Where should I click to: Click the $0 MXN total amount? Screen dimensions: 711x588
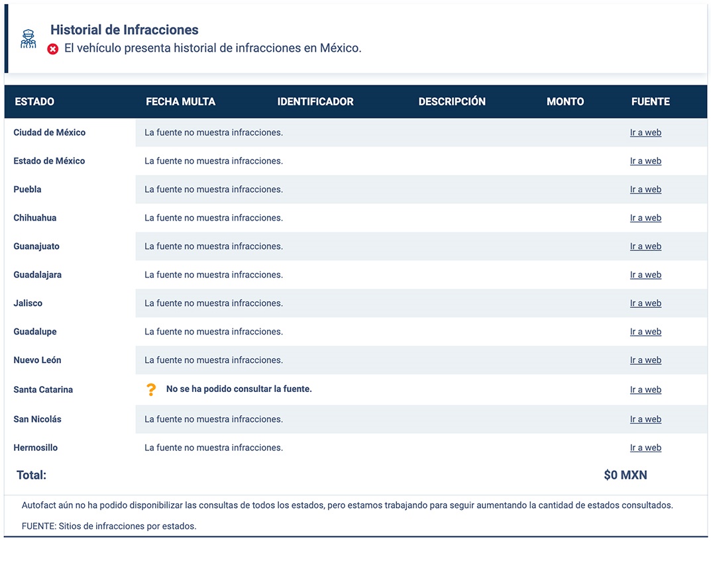pos(626,475)
